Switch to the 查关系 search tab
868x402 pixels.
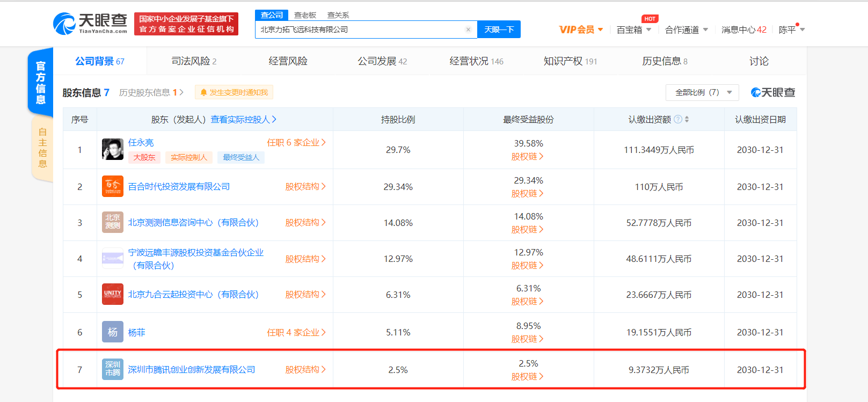[338, 15]
